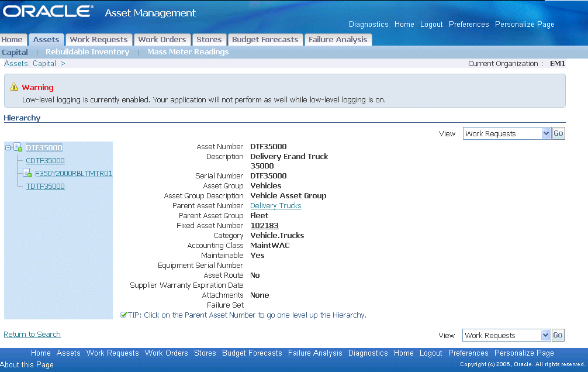Click Personalize Page in top header
The image size is (588, 372).
(525, 25)
